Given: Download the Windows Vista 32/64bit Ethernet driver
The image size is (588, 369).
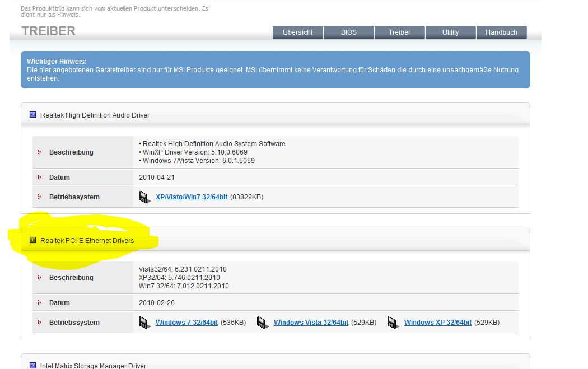Looking at the screenshot, I should (311, 322).
